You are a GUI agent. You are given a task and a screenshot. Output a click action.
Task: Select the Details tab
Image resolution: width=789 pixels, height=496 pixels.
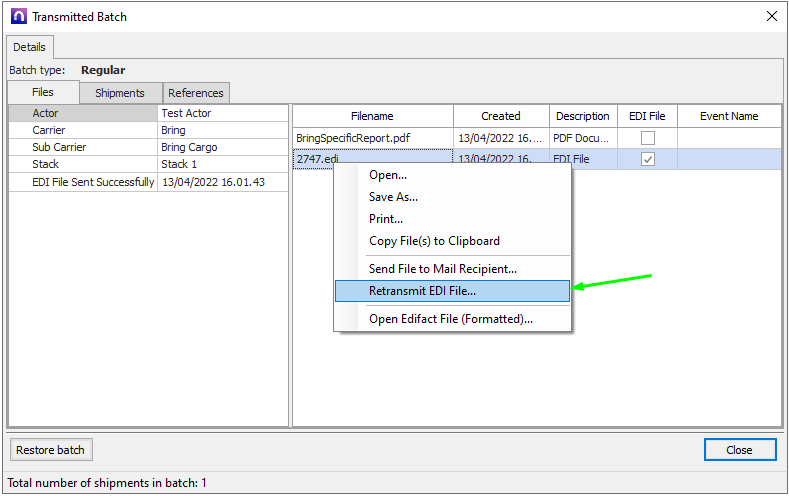pos(29,47)
